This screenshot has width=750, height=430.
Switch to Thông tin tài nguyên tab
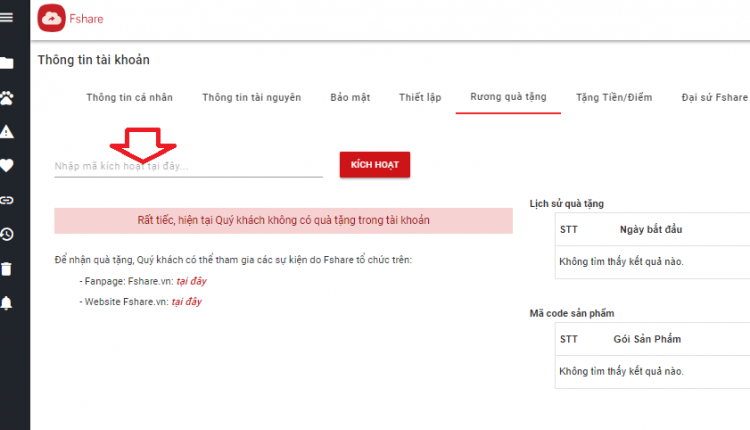(252, 98)
